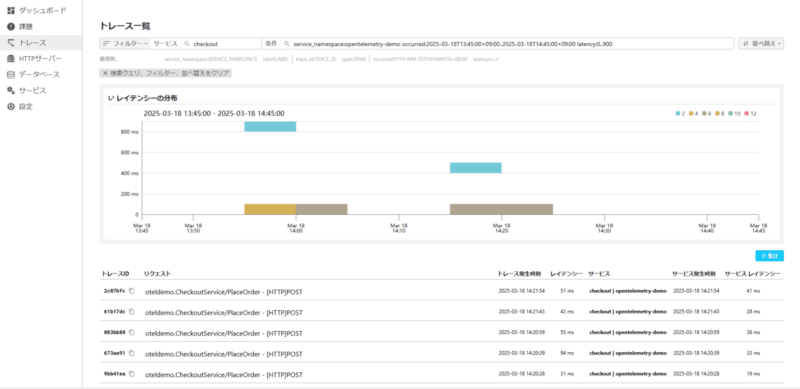The width and height of the screenshot is (800, 389).
Task: Click the データベース cylinder icon
Action: tap(11, 75)
